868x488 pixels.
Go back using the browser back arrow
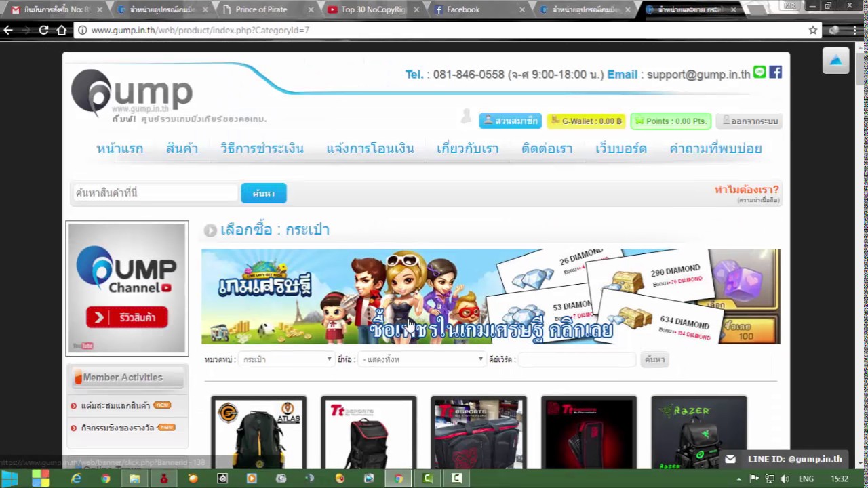coord(8,30)
